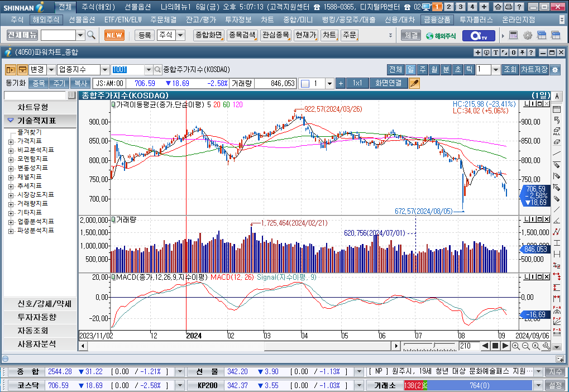Click the 조회 button
Viewport: 569px width, 392px height.
coord(510,70)
